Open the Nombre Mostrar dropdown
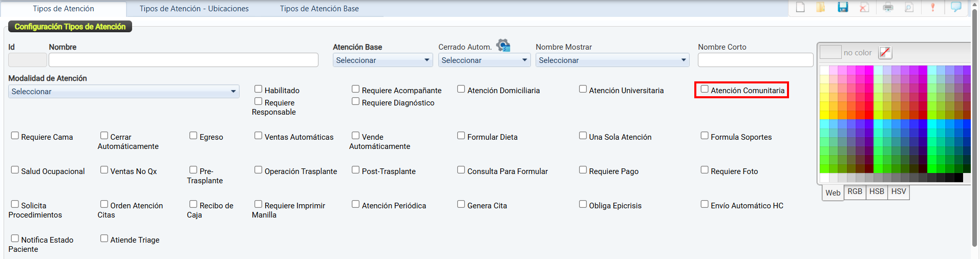Screen dimensions: 980x259 coord(612,60)
